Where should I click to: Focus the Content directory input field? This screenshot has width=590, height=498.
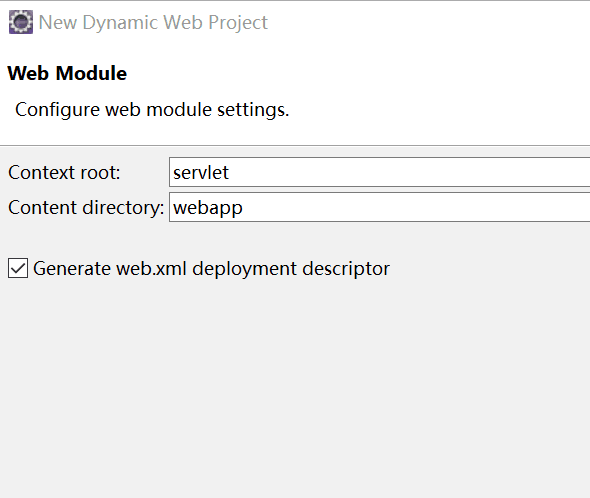coord(379,207)
